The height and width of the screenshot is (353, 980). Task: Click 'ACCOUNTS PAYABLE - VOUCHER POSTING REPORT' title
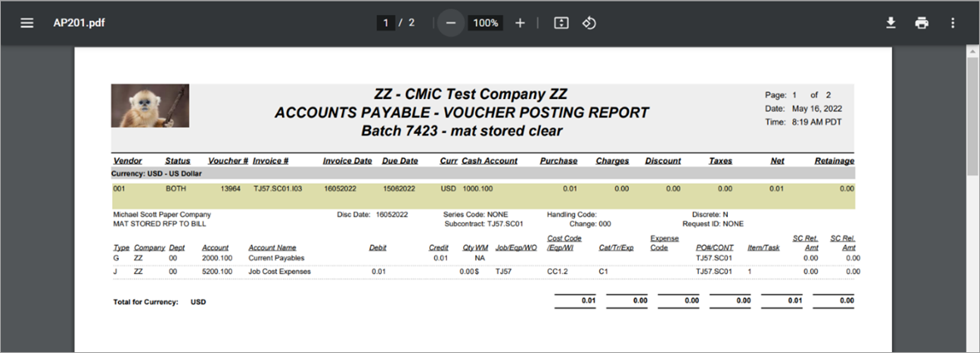(x=462, y=113)
